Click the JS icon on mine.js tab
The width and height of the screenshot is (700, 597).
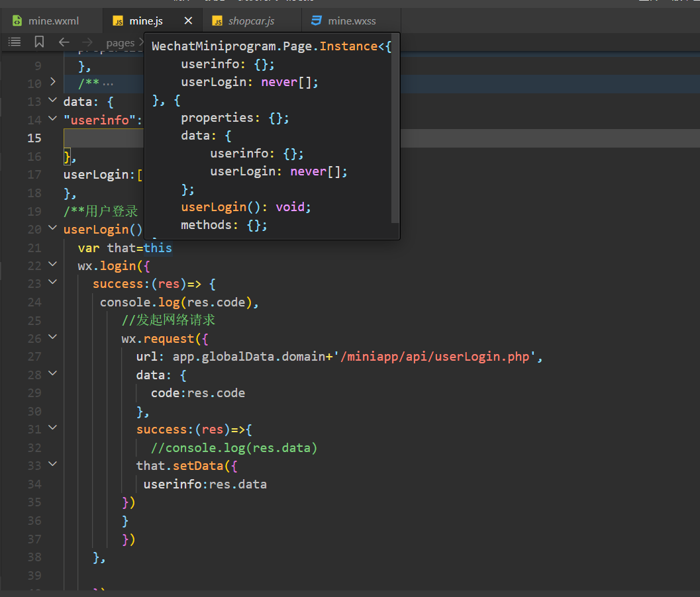(119, 21)
